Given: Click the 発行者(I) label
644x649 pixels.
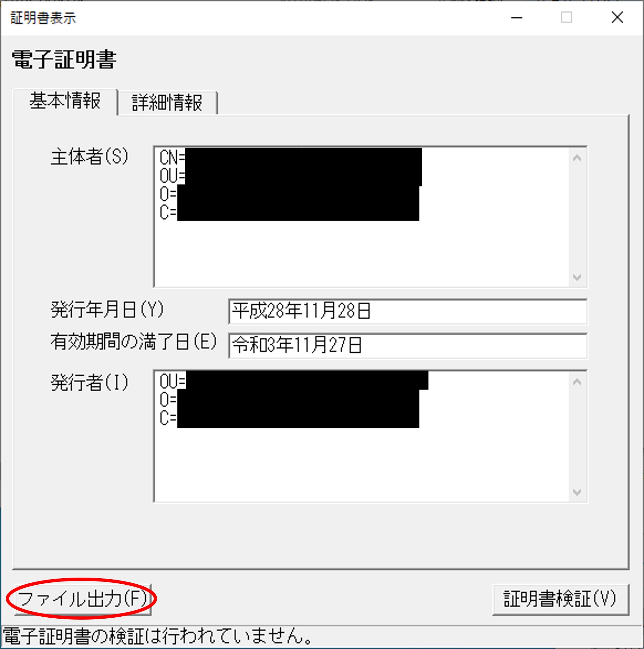Looking at the screenshot, I should pyautogui.click(x=90, y=382).
